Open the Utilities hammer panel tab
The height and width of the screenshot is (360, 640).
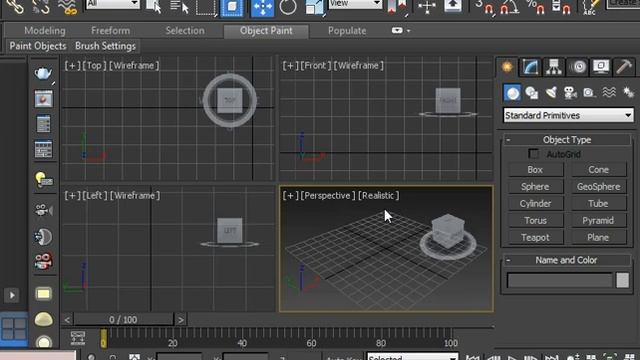tap(624, 67)
